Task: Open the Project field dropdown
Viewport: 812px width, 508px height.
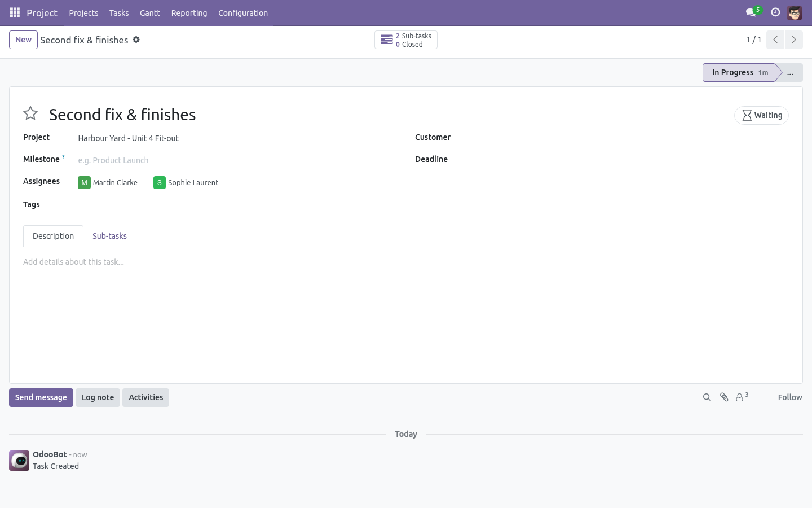Action: pyautogui.click(x=239, y=138)
